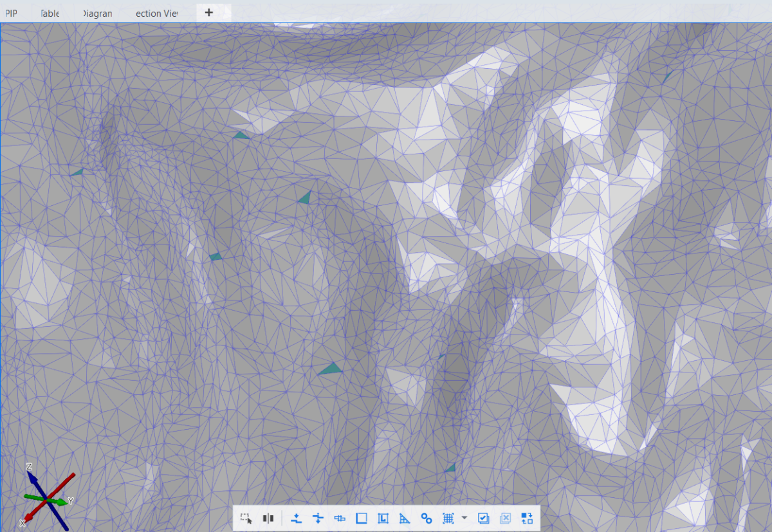
Task: Toggle the grid display icon
Action: 448,518
